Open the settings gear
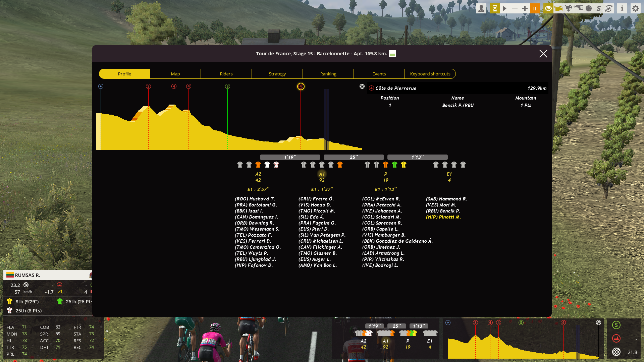Viewport: 644px width, 362px height. click(636, 8)
